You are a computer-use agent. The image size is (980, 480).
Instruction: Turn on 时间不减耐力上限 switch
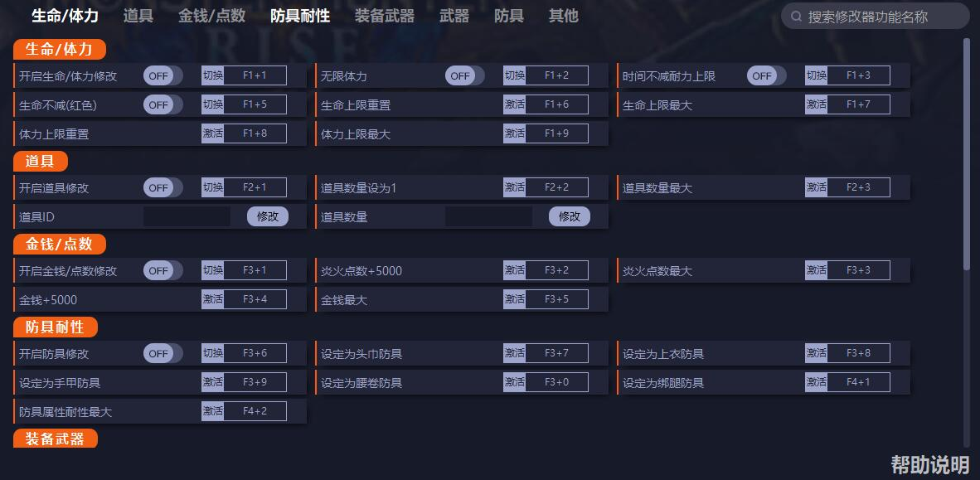point(766,76)
